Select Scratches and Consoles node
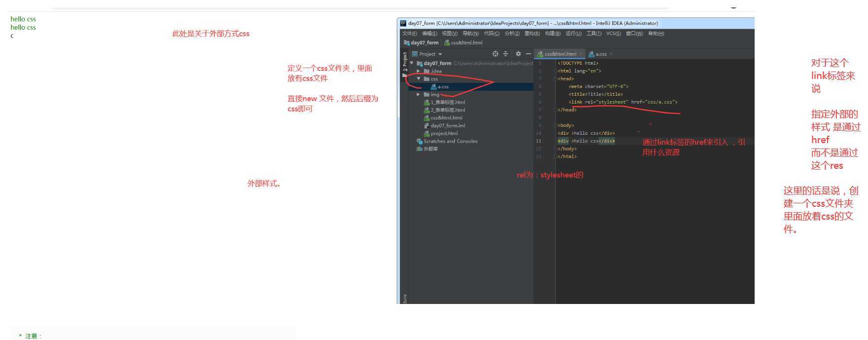Screen dimensions: 868x340 click(451, 141)
